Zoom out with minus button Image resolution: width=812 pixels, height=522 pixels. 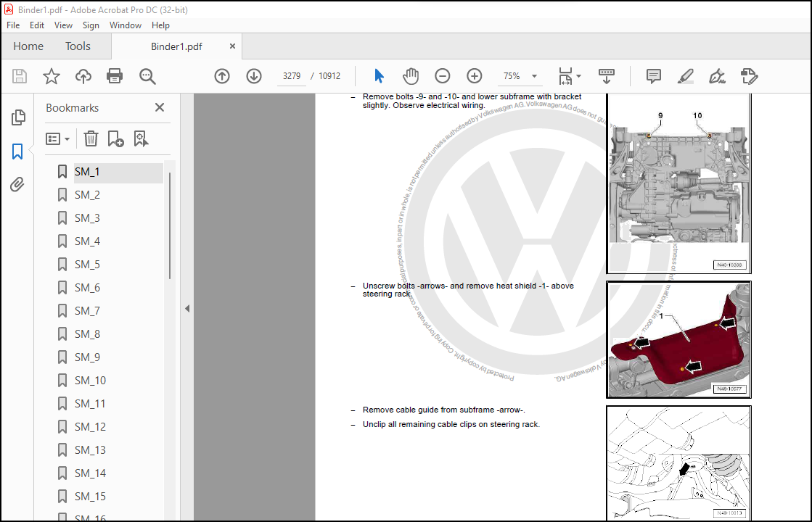coord(442,76)
